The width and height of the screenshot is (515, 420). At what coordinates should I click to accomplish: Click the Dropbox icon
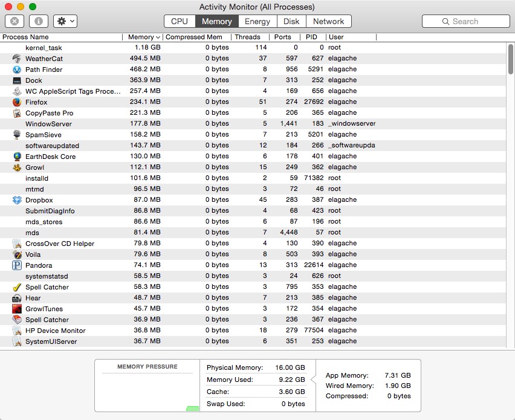click(17, 200)
